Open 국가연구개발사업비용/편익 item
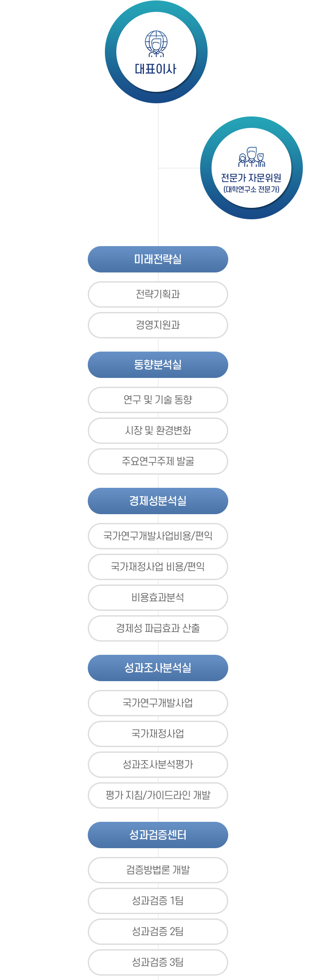The height and width of the screenshot is (980, 316). (158, 536)
